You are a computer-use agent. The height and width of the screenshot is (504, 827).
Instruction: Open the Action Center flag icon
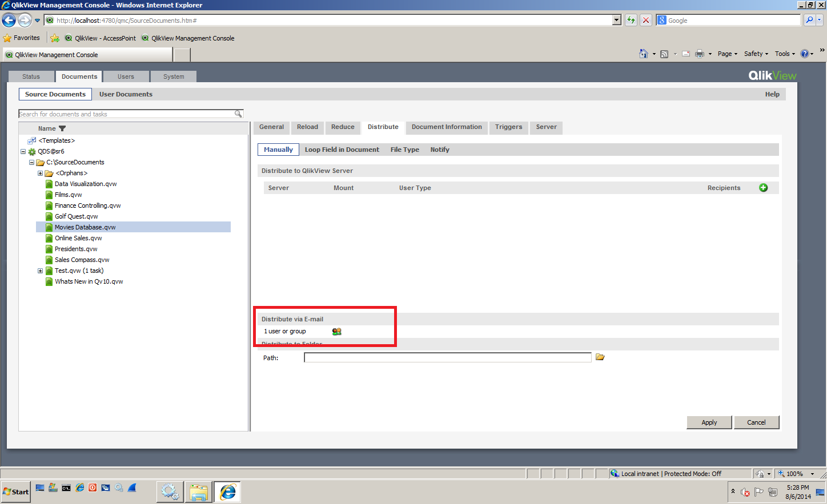(759, 492)
